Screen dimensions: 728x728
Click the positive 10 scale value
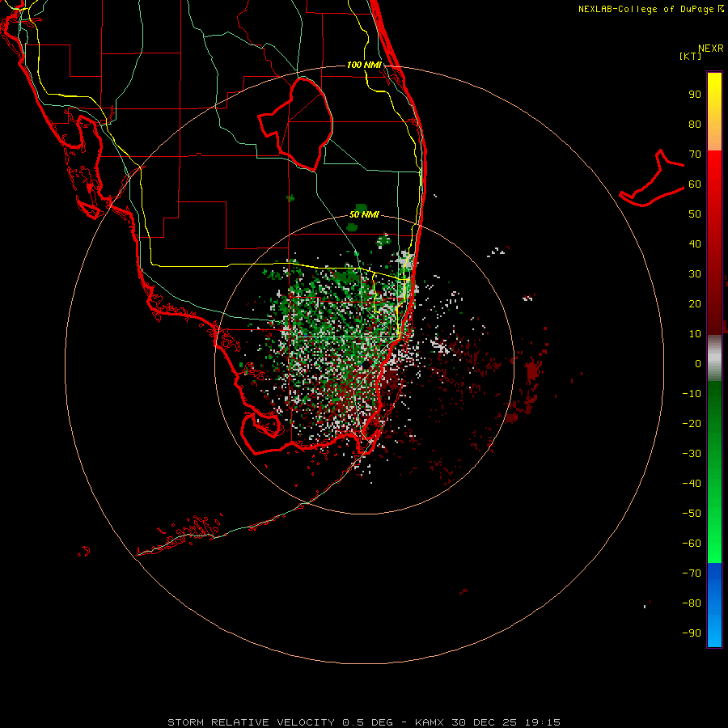point(695,334)
